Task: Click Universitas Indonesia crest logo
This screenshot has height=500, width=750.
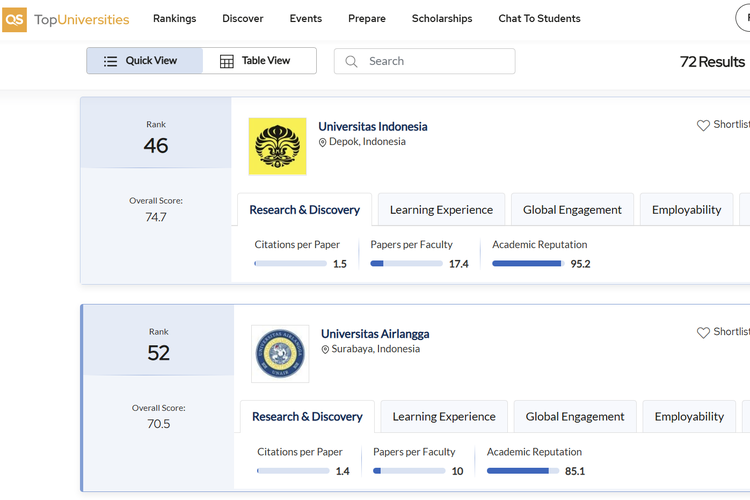Action: [x=277, y=146]
